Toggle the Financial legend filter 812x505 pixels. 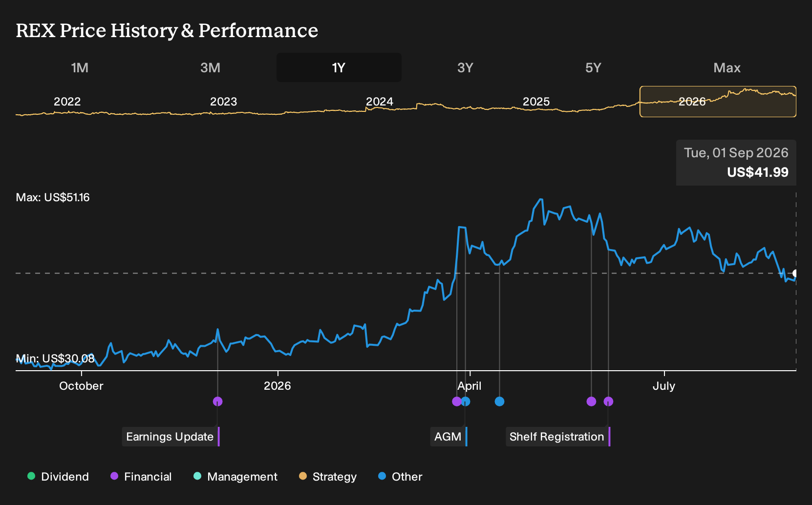(141, 477)
